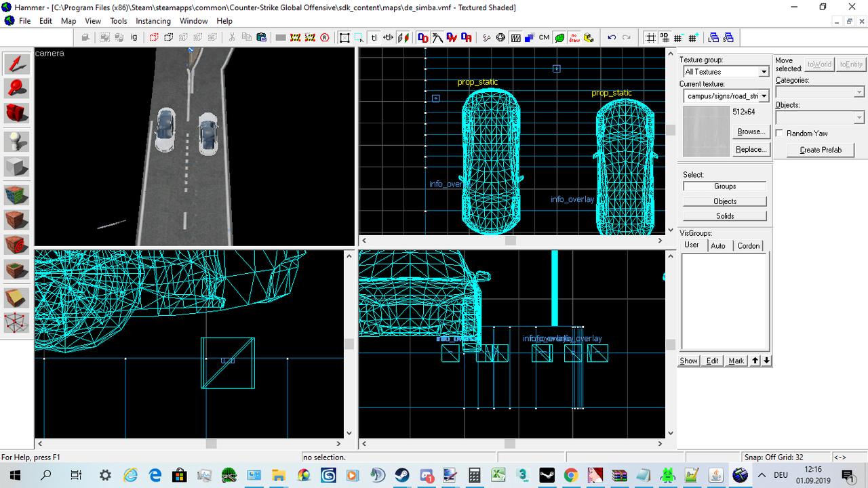Enable the Random Yaw checkbox
868x488 pixels.
(780, 134)
